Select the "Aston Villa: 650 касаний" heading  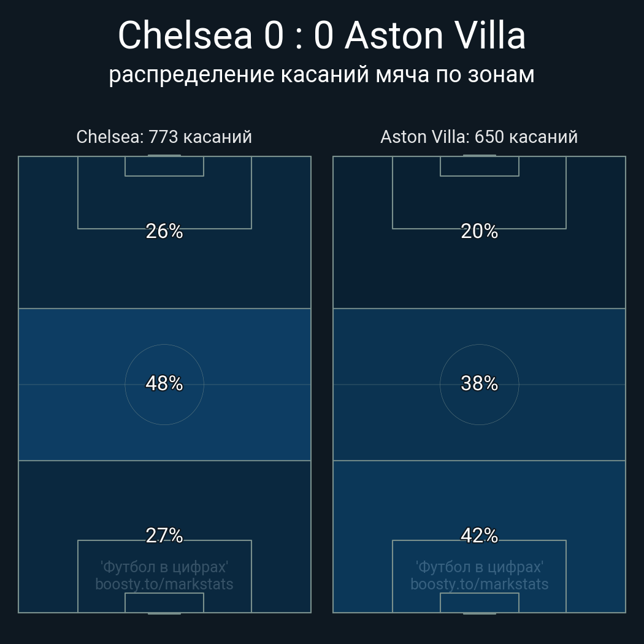pos(479,137)
